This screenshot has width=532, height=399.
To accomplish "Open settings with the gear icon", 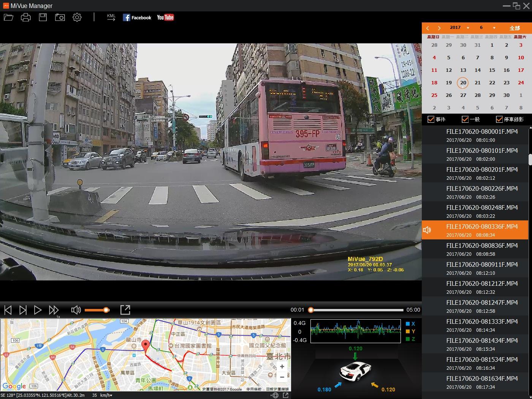I will 77,17.
